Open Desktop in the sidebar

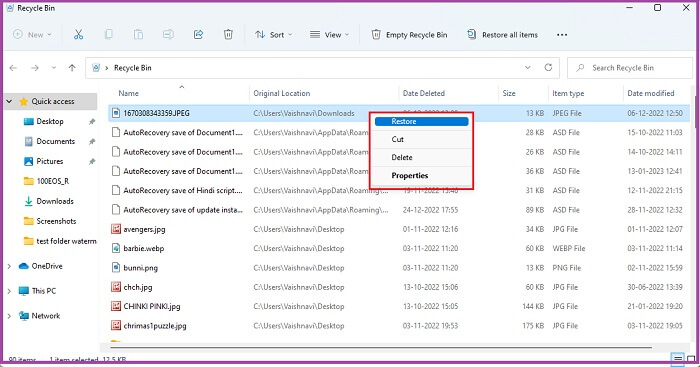coord(50,121)
